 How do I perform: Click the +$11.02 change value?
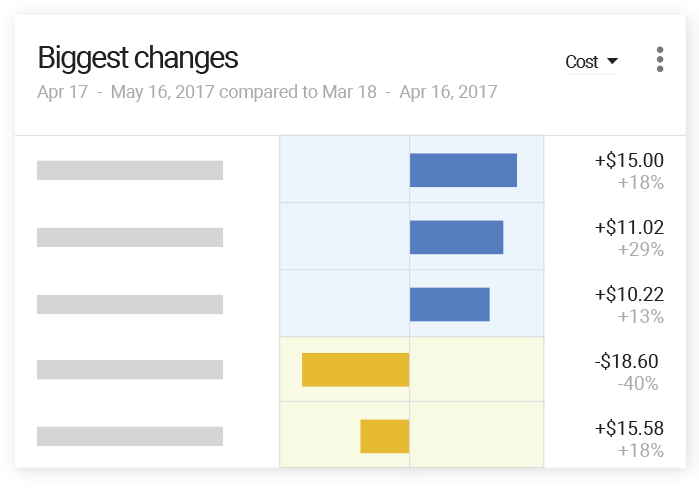[x=629, y=228]
